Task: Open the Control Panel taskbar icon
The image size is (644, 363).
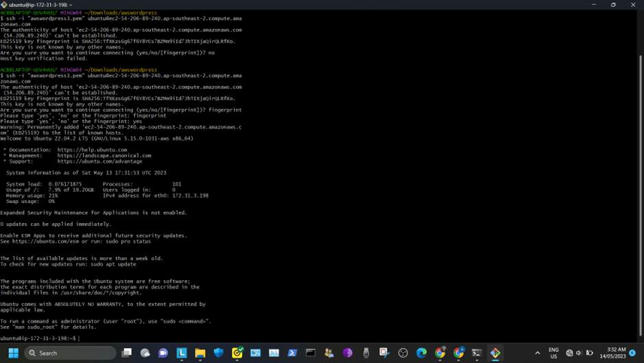Action: click(255, 353)
